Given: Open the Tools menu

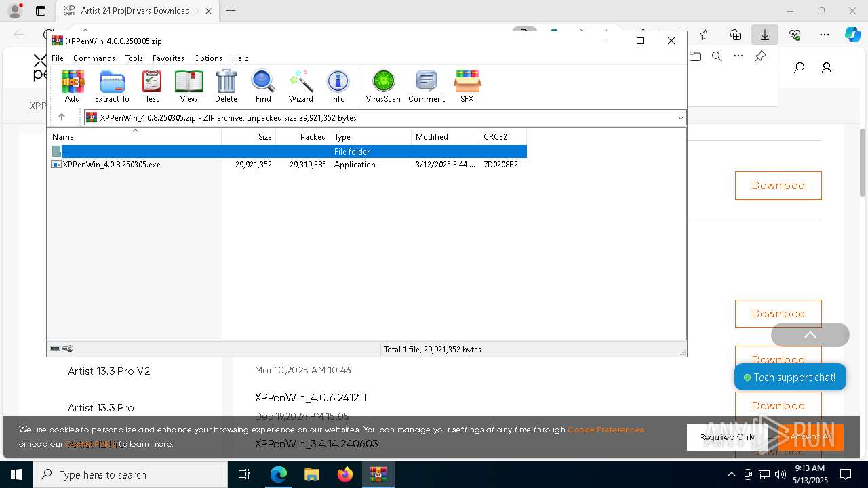Looking at the screenshot, I should click(134, 58).
